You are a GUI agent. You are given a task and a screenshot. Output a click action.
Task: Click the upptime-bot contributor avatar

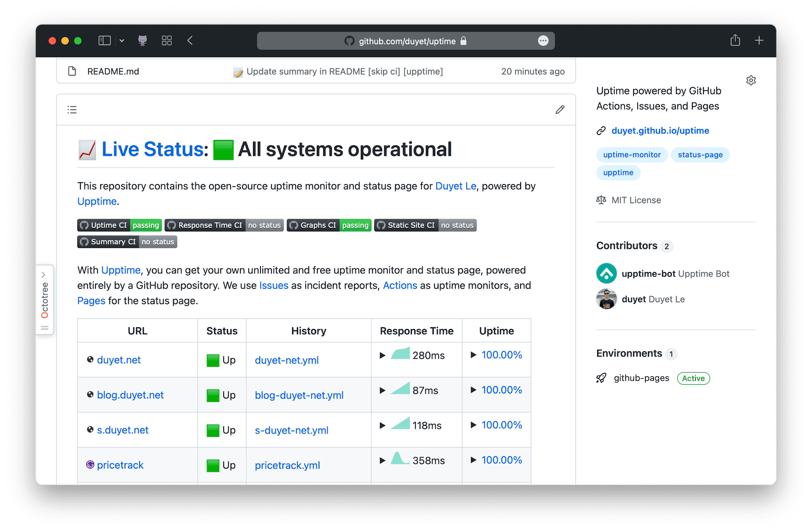(x=606, y=273)
